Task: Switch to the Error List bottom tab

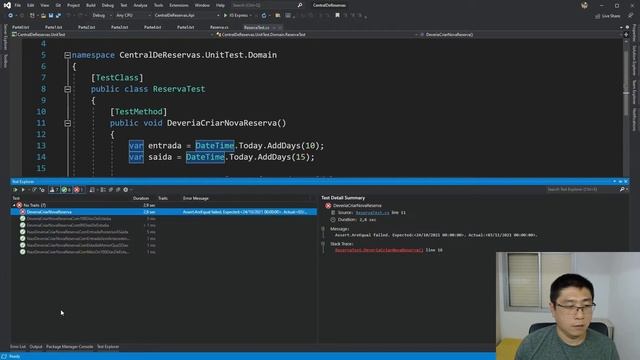Action: tap(18, 347)
